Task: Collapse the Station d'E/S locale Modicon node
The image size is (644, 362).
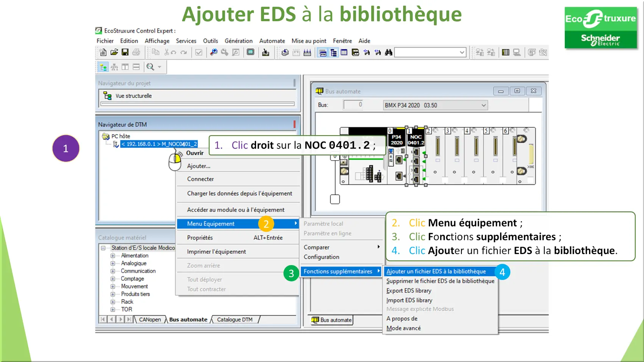Action: point(103,248)
